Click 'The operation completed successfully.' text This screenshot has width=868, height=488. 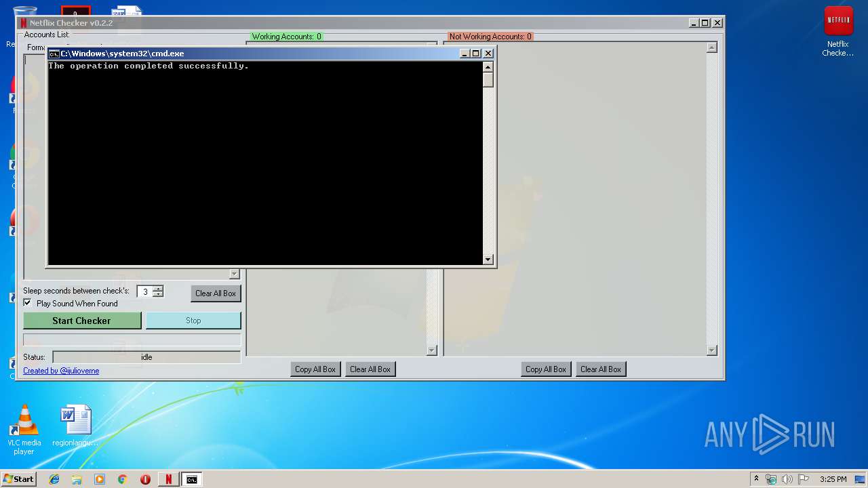point(149,66)
